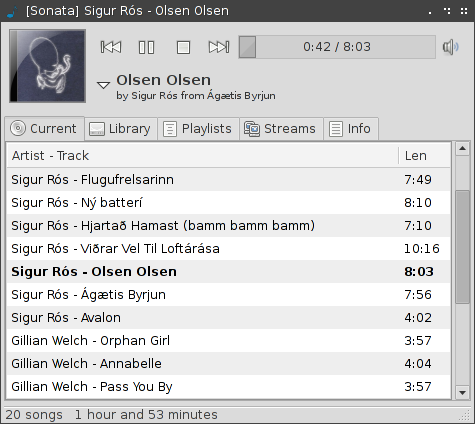Viewport: 475px width, 424px height.
Task: Collapse the player with the triangle expander
Action: 103,85
